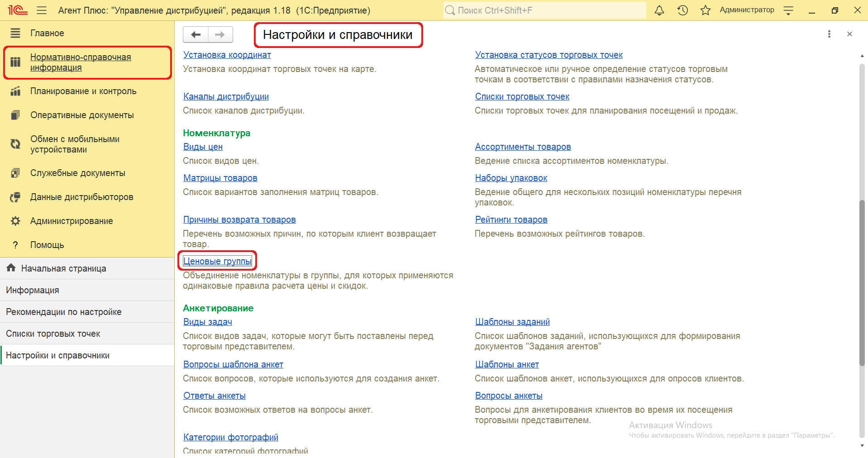Open notifications bell icon
Image resolution: width=868 pixels, height=458 pixels.
click(x=659, y=10)
